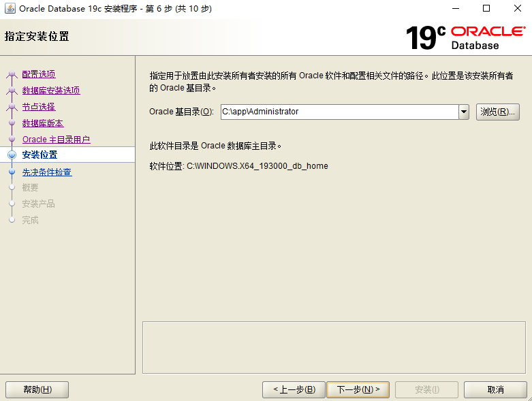Open help with the 帮助(H) button
The height and width of the screenshot is (401, 532).
(37, 390)
